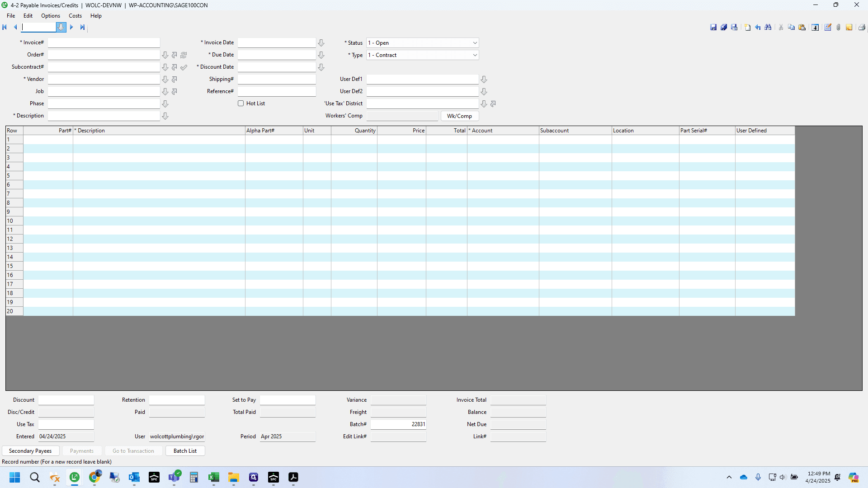Click the Payments button
The image size is (868, 488).
coord(82,451)
